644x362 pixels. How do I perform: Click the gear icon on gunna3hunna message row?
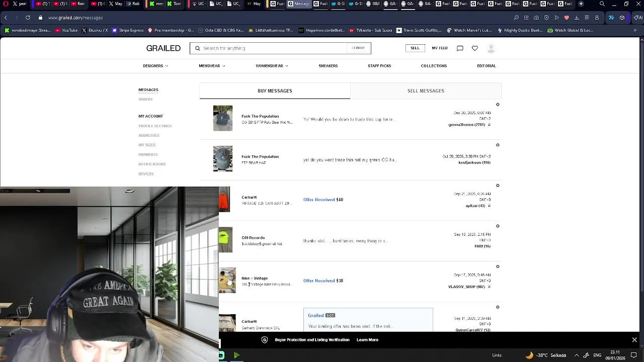pos(498,105)
